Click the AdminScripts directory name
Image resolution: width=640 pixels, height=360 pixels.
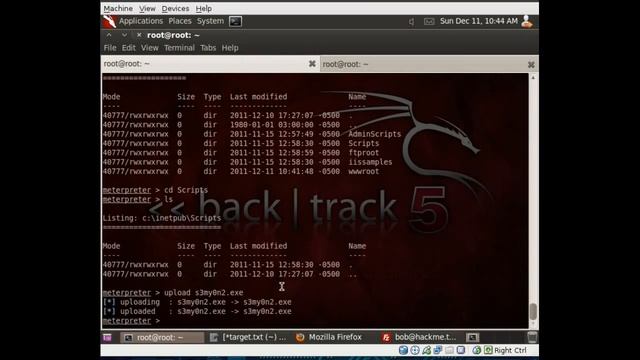click(x=374, y=134)
